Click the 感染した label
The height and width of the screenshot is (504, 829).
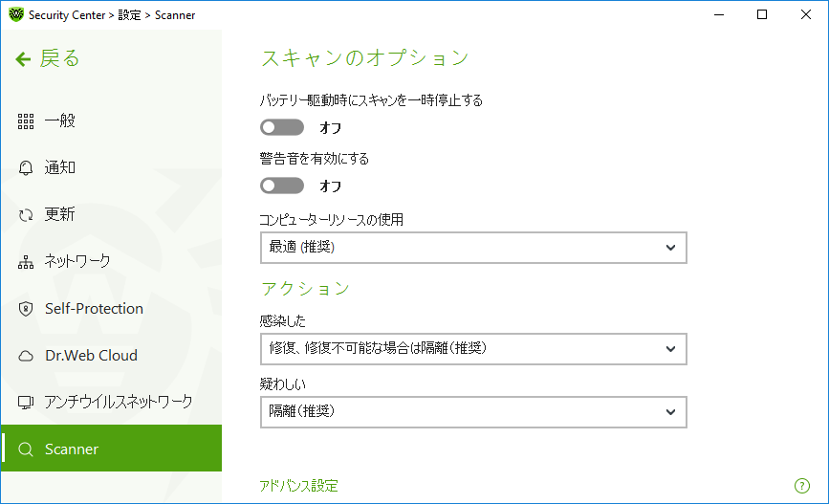(282, 321)
